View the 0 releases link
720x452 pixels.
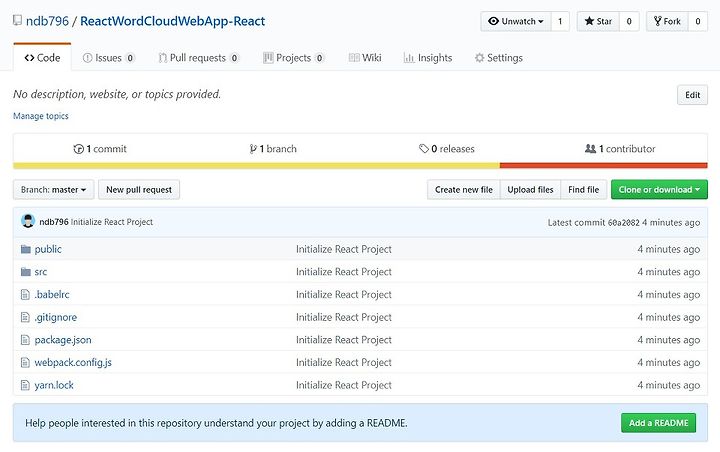pos(447,149)
